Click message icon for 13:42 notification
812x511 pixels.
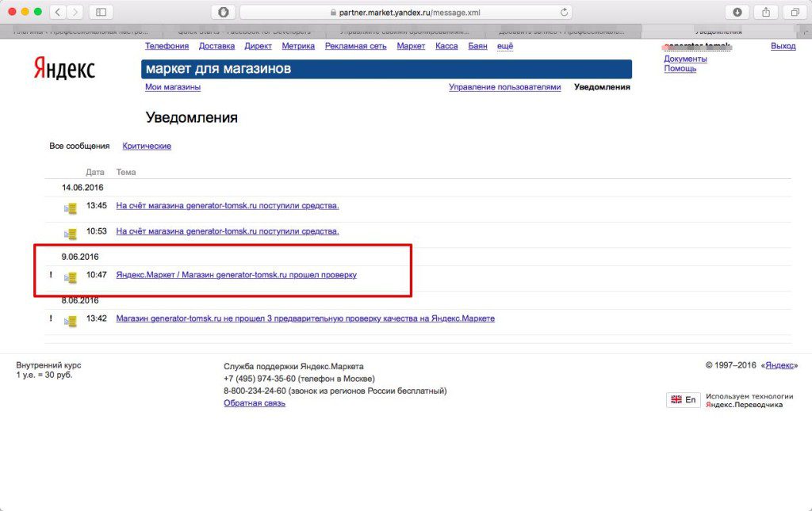click(x=71, y=321)
